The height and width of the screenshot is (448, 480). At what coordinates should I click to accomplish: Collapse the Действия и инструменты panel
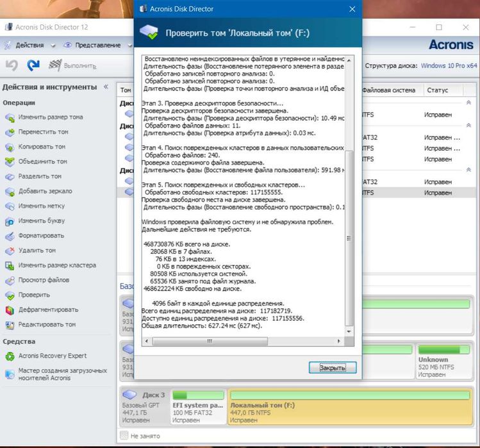click(106, 87)
